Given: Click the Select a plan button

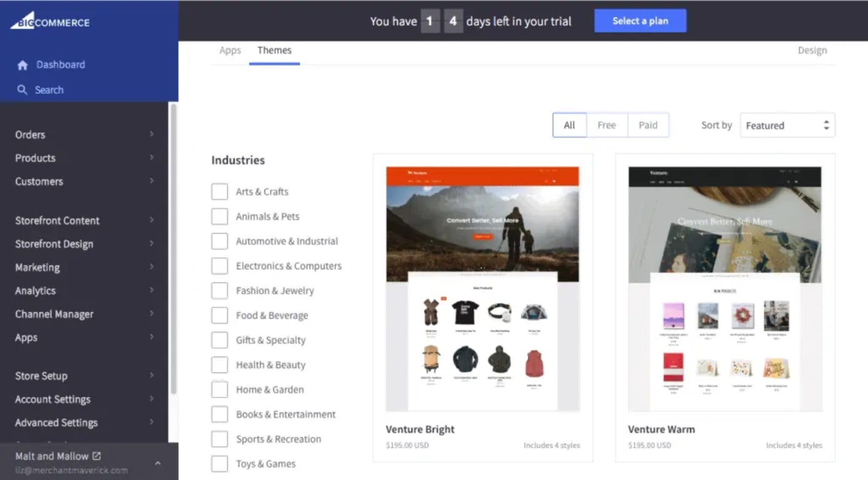Looking at the screenshot, I should coord(640,21).
